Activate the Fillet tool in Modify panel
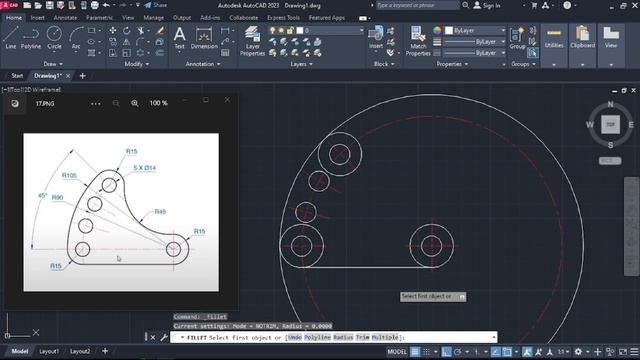The image size is (640, 360). tap(140, 42)
